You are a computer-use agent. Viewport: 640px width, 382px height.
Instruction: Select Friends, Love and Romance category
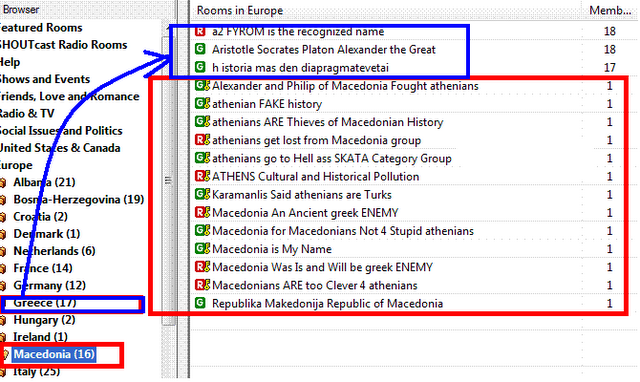coord(69,96)
